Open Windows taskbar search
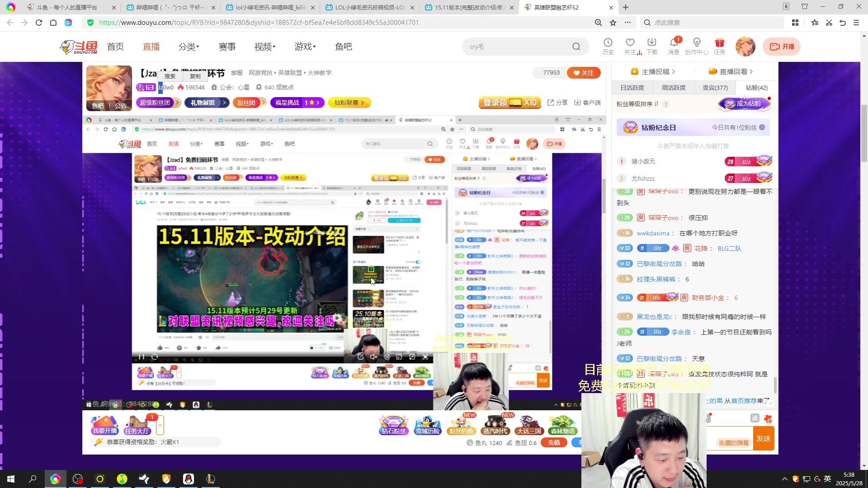Screen dimensions: 868x488 tap(33, 479)
